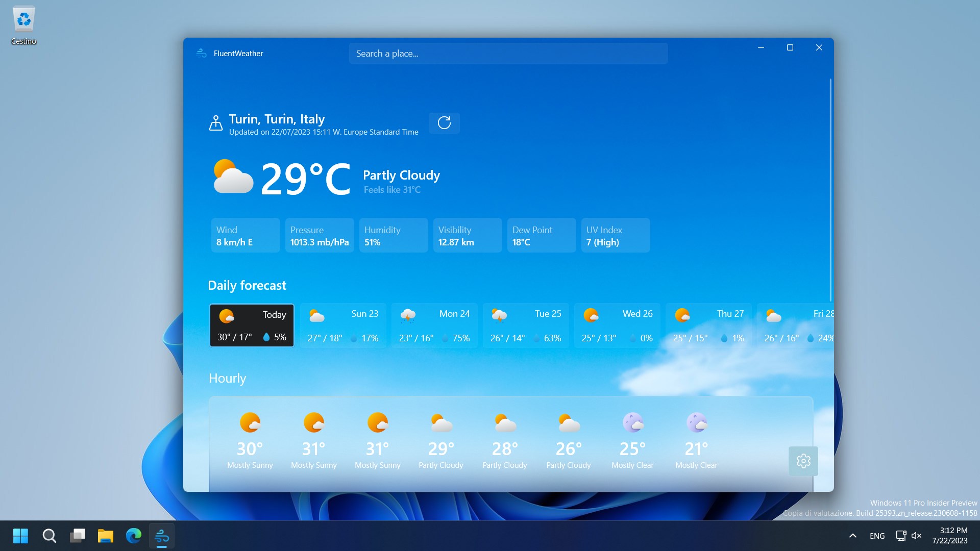Click the volume icon in the system tray
The image size is (980, 551).
point(917,536)
